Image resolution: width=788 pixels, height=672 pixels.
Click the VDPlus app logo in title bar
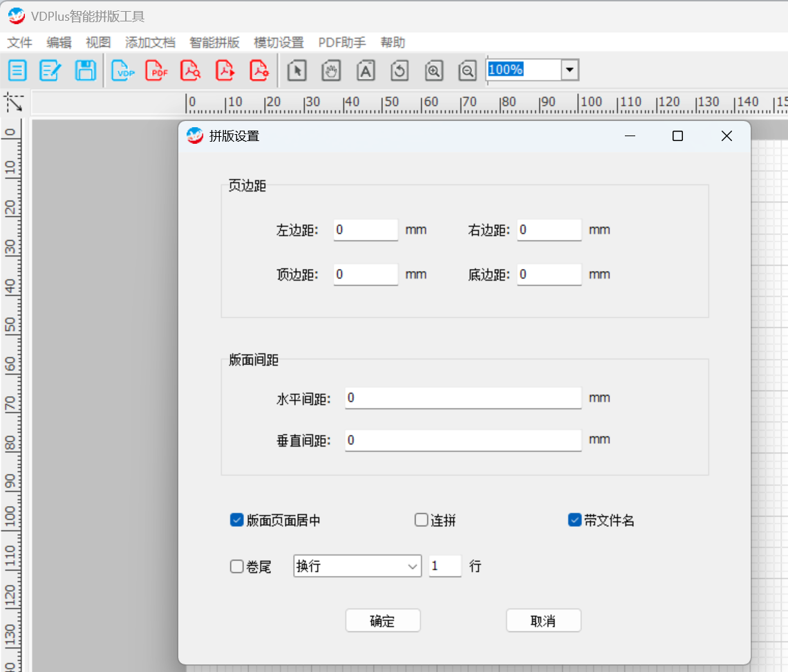[17, 16]
